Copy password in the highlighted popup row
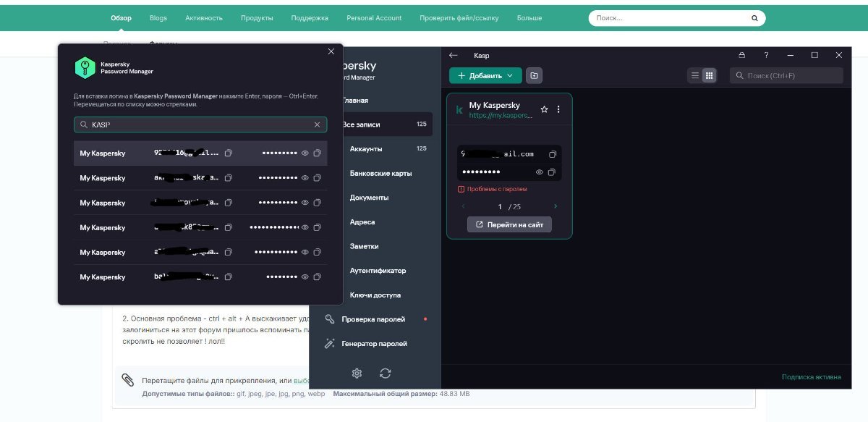The height and width of the screenshot is (422, 868). point(317,153)
